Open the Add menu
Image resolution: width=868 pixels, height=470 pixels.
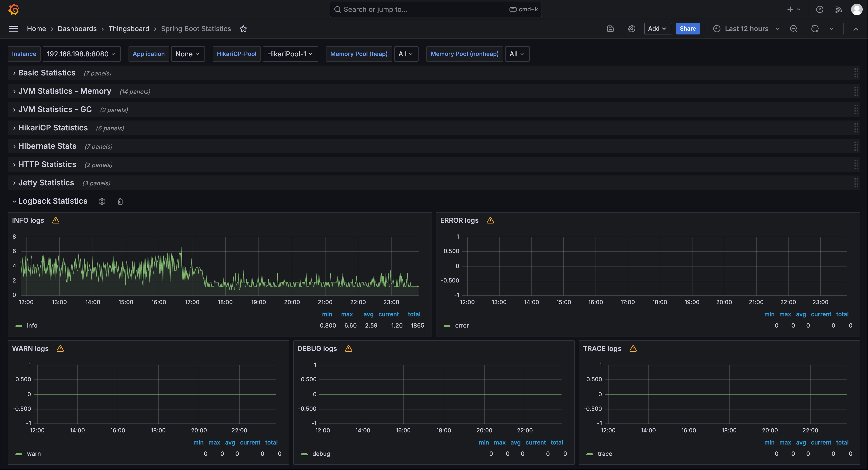[x=658, y=29]
